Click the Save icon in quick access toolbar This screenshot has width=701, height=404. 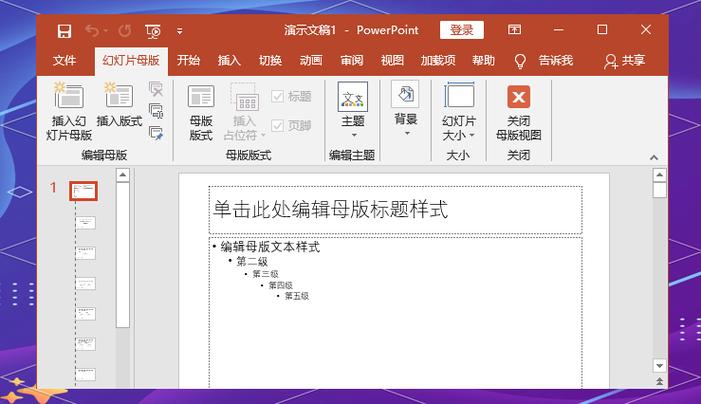coord(64,31)
